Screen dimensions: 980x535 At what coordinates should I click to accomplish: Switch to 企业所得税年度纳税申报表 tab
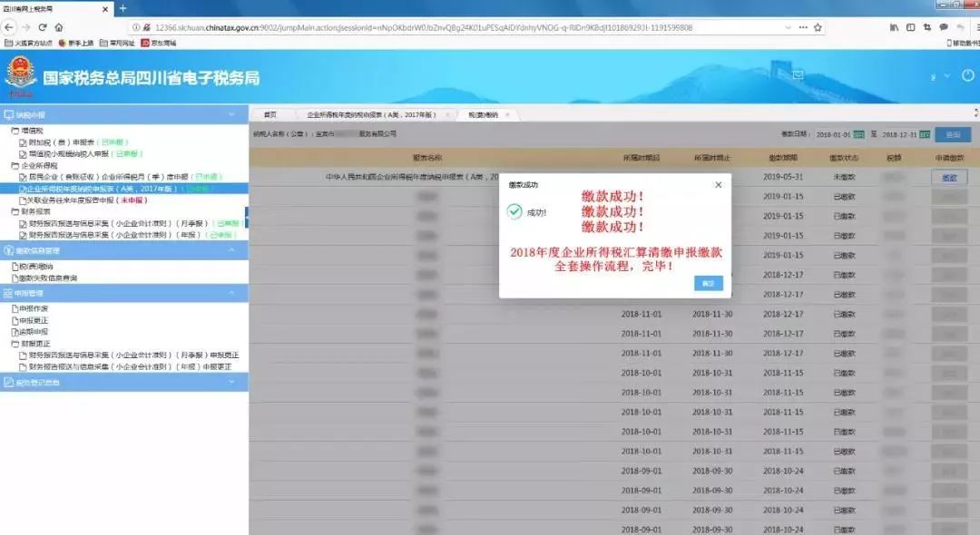[371, 115]
